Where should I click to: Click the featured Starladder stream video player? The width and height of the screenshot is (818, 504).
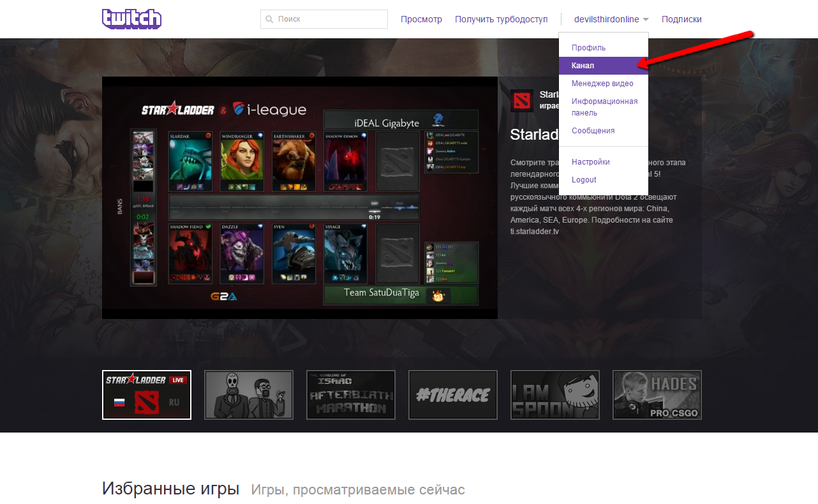coord(300,198)
